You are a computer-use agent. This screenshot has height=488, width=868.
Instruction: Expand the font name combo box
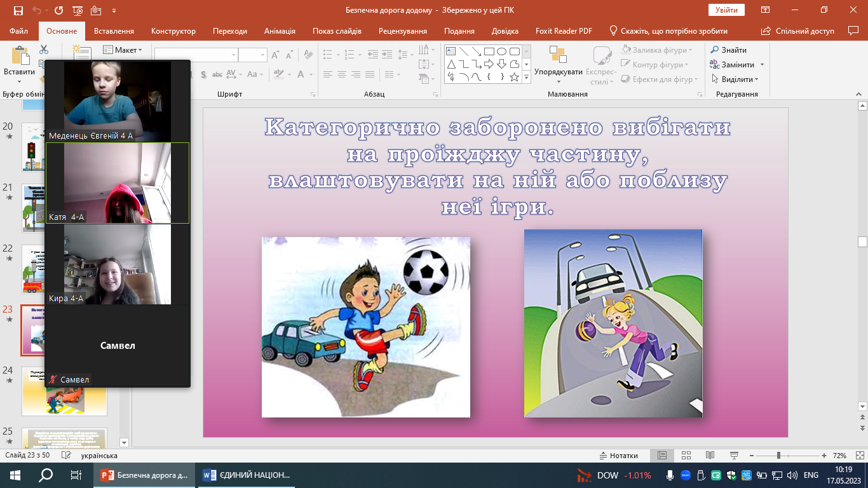(234, 55)
